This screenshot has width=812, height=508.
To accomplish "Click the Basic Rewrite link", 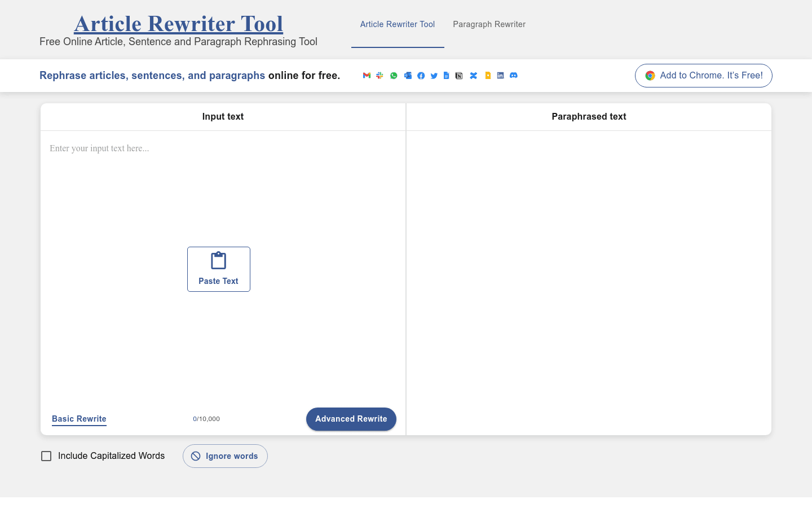I will point(79,419).
